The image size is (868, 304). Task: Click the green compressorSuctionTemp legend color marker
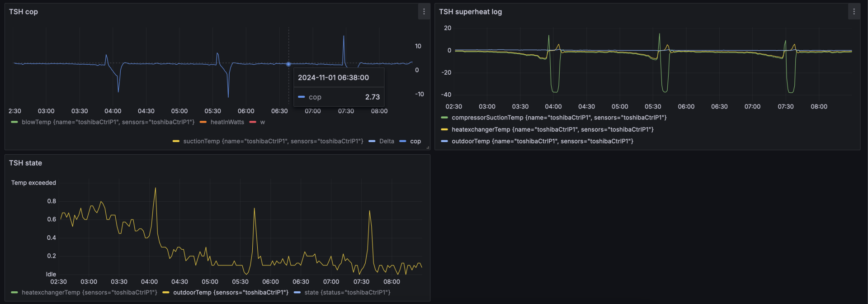[x=444, y=118]
